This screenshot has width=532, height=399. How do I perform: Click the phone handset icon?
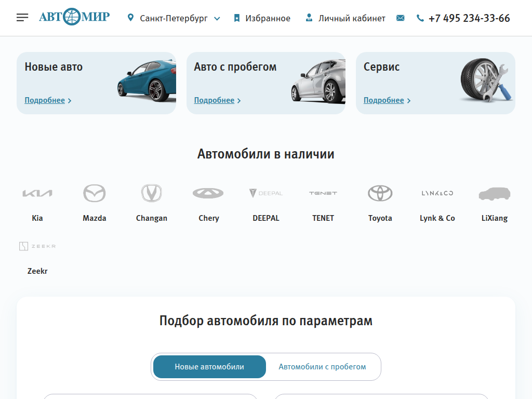tap(419, 18)
